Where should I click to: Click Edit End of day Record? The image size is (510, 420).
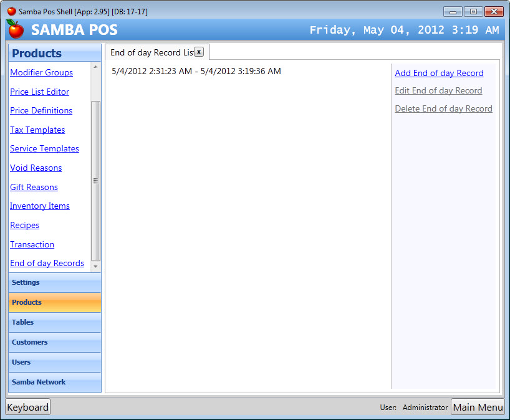(438, 91)
